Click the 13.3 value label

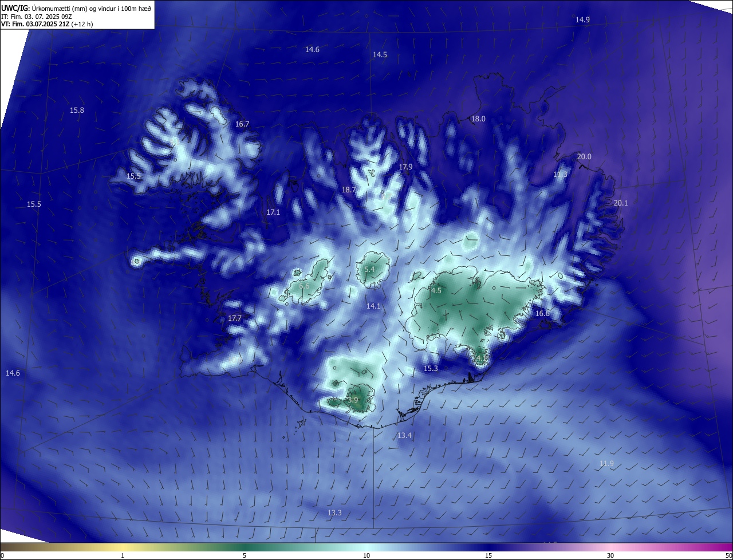pos(334,513)
